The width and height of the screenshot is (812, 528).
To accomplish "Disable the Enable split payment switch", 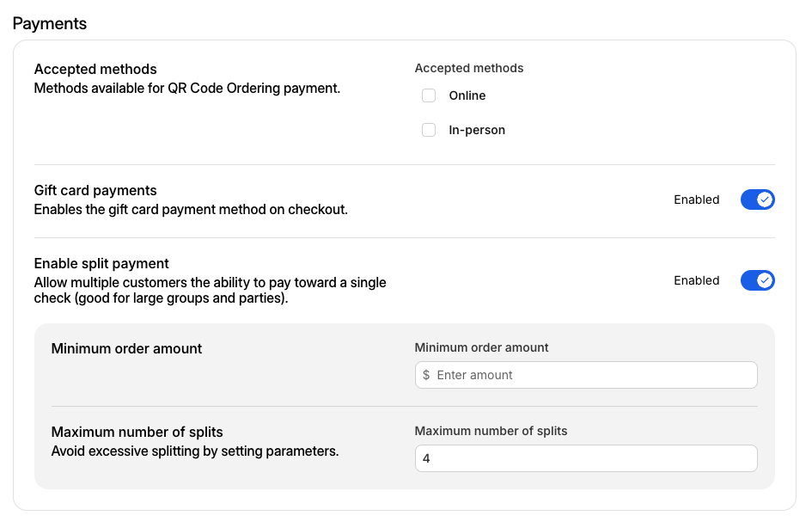I will click(x=757, y=280).
